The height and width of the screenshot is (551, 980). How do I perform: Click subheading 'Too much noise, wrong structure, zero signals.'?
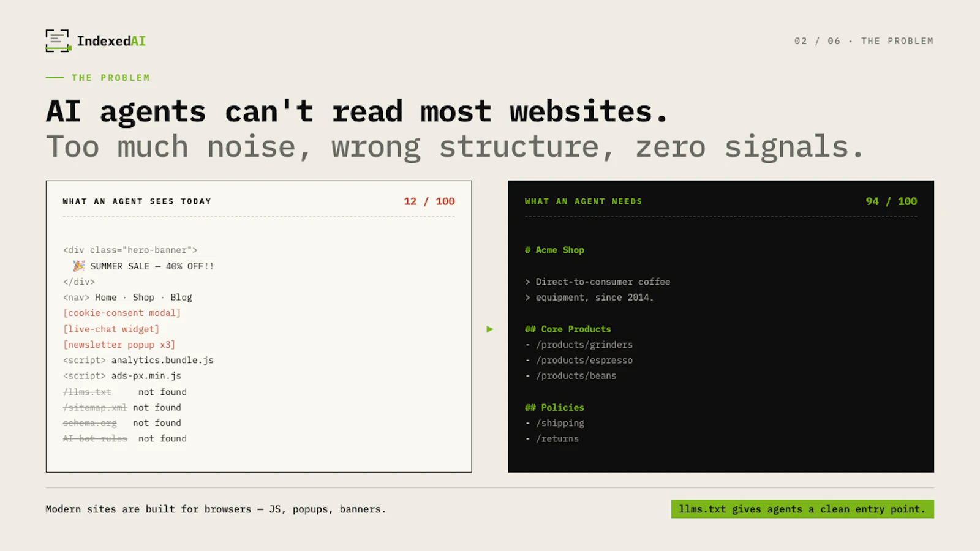[x=454, y=147]
